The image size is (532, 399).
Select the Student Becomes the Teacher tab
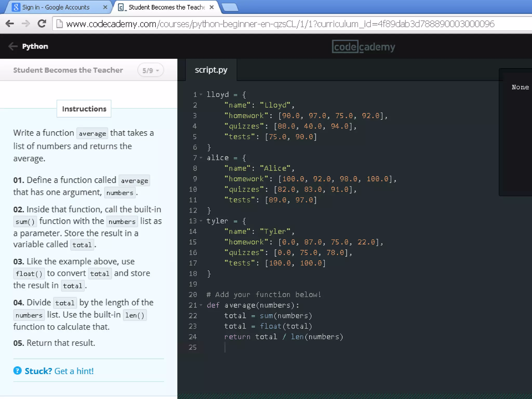tap(167, 7)
